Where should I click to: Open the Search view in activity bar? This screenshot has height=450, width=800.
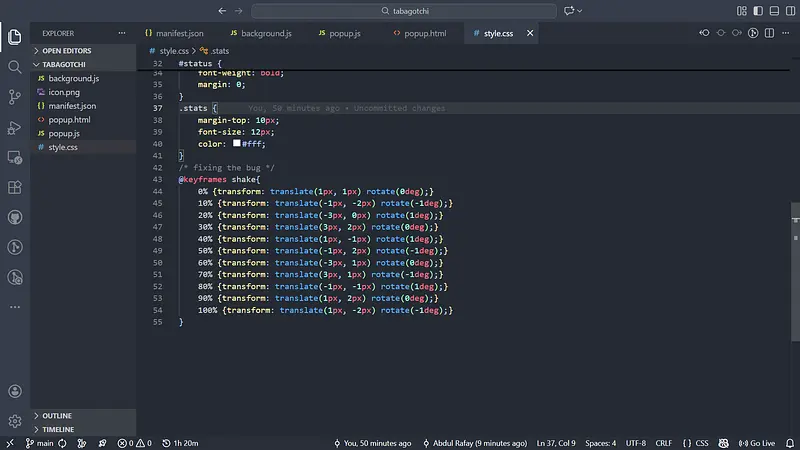(15, 67)
